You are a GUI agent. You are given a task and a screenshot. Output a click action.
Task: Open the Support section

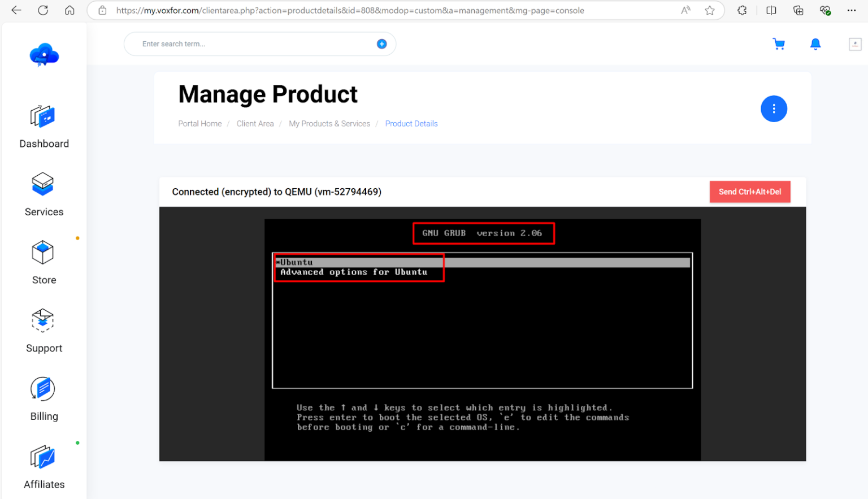pyautogui.click(x=44, y=331)
